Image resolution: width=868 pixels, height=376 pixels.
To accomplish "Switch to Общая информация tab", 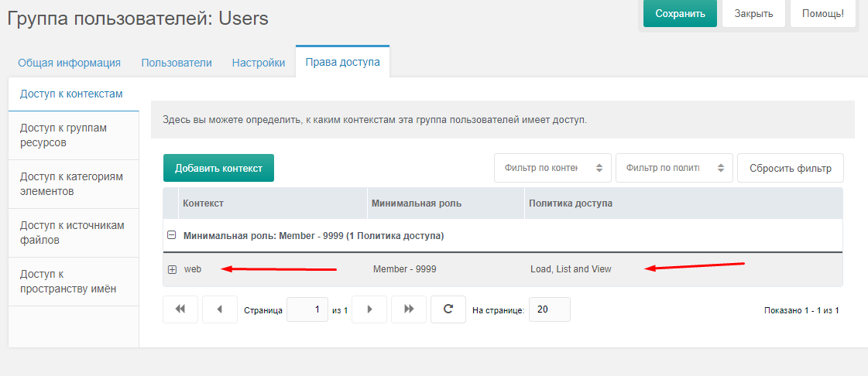I will [69, 63].
